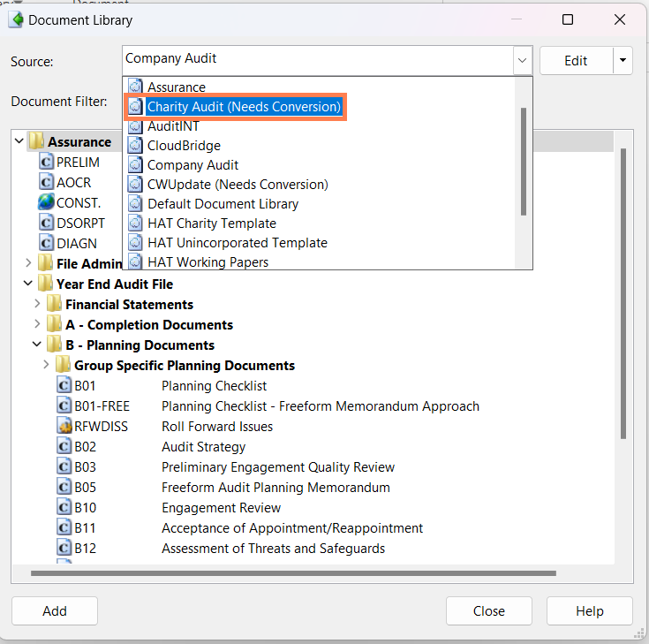Click the PRELIM document icon
Screen dimensions: 649x644
46,162
